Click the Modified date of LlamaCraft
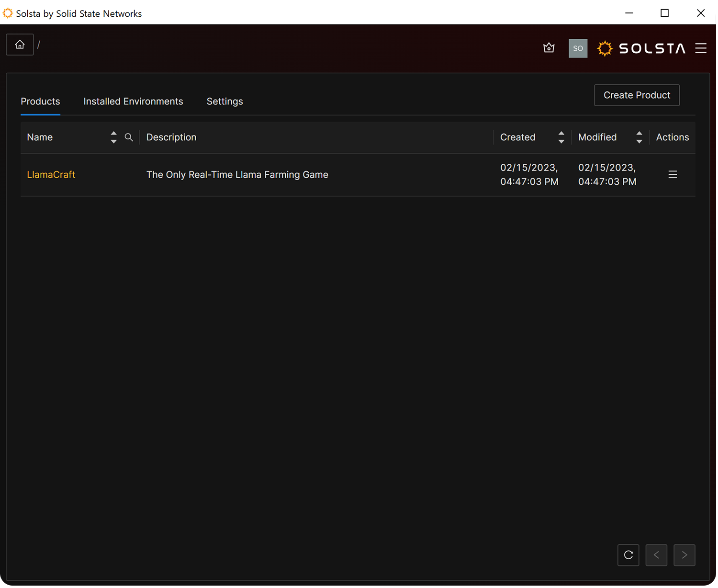The image size is (718, 588). (608, 175)
